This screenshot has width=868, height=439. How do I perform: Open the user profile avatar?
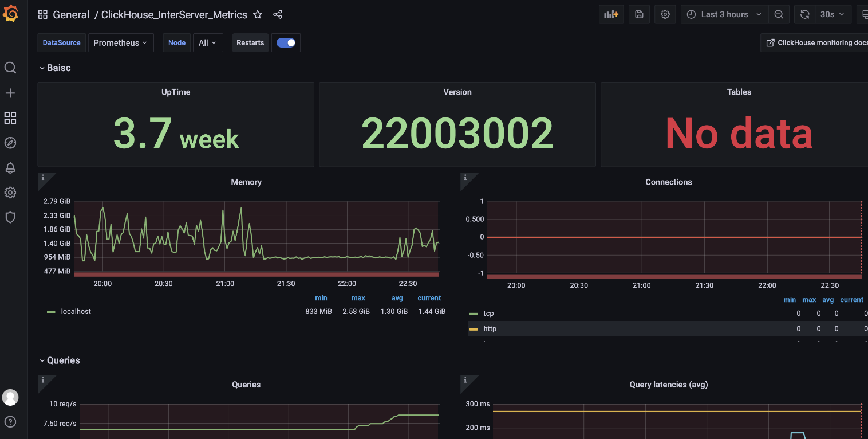tap(10, 397)
